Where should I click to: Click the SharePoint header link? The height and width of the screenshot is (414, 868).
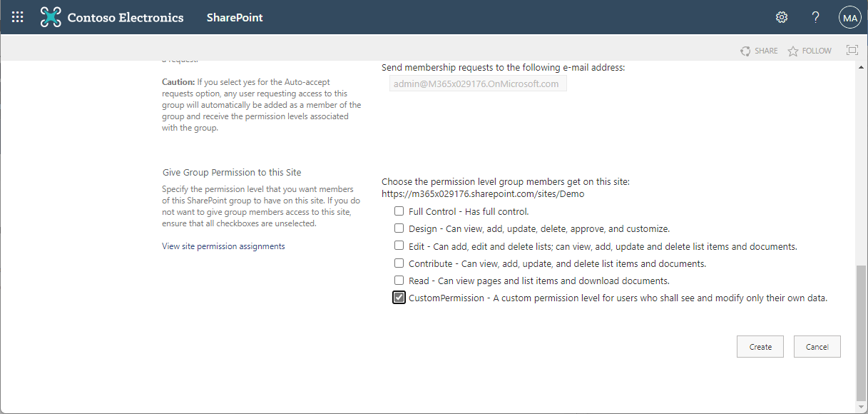(235, 18)
